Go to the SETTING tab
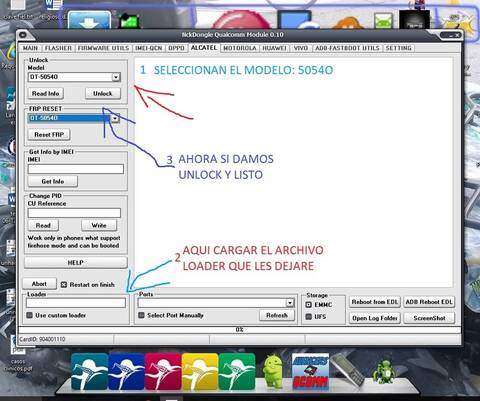This screenshot has width=480, height=401. pos(398,48)
